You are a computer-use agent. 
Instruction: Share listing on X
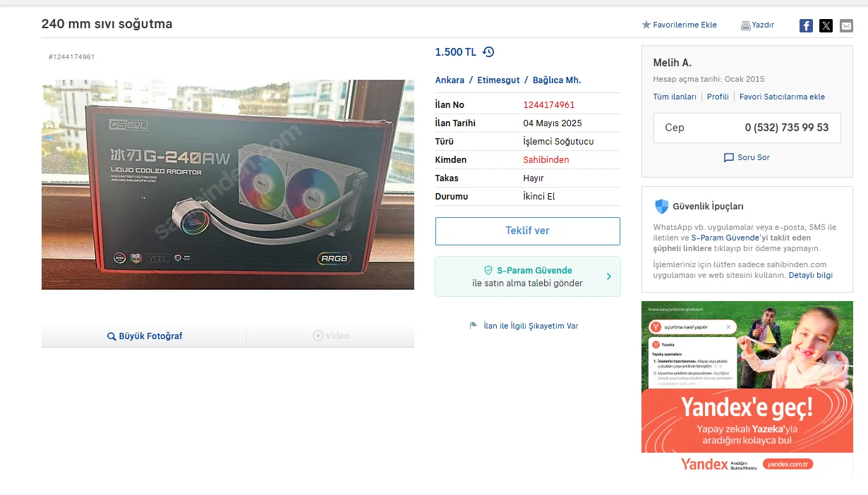(x=826, y=26)
